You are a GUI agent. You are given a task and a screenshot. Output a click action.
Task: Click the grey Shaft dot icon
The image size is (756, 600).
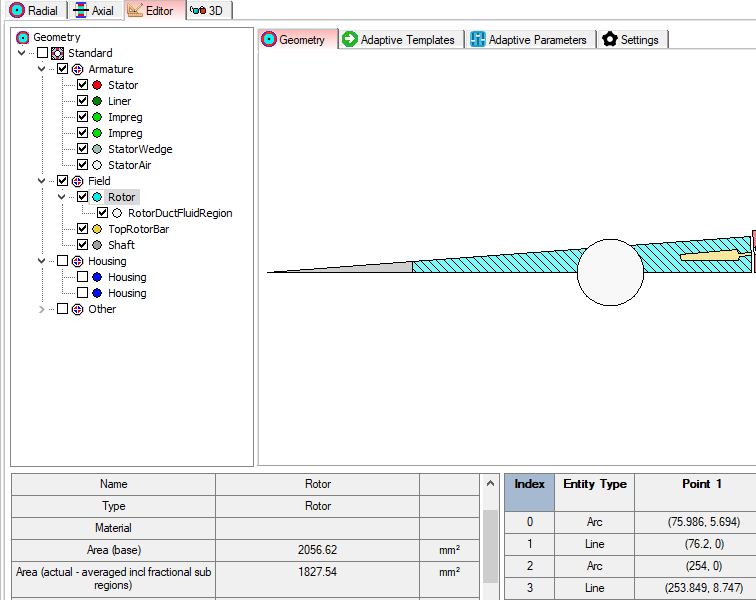click(97, 245)
